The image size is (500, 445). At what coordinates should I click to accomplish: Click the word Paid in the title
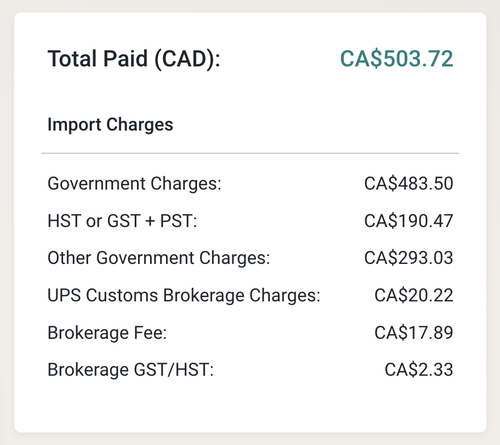coord(125,59)
